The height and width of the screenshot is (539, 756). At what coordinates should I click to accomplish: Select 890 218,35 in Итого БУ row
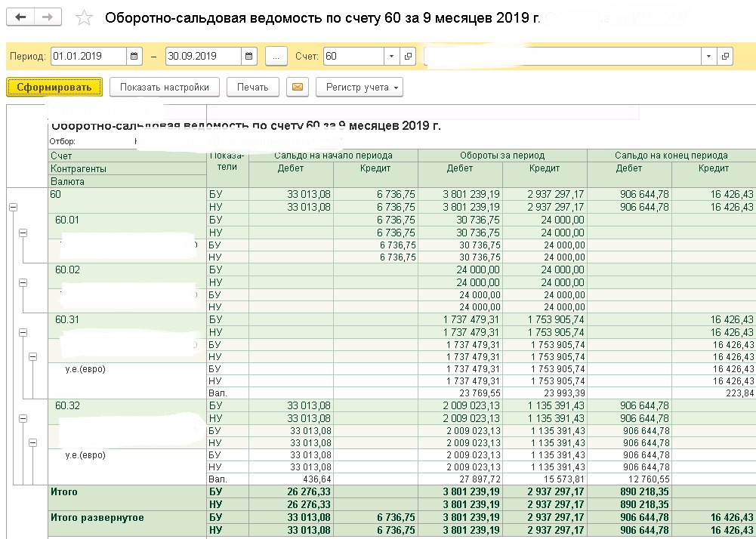pyautogui.click(x=629, y=492)
